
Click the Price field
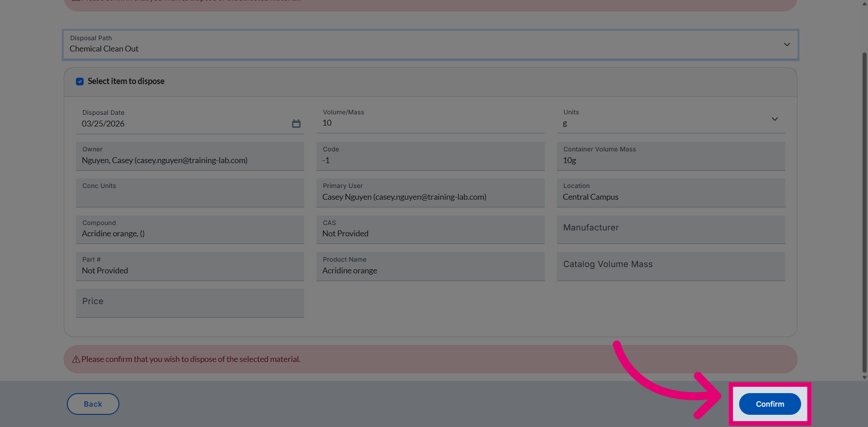190,303
